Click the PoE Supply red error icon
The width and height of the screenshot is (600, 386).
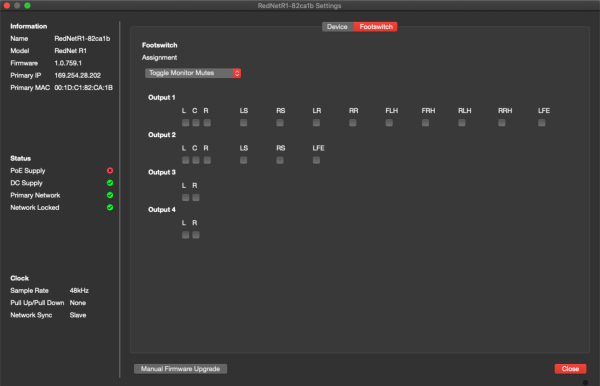pyautogui.click(x=110, y=171)
